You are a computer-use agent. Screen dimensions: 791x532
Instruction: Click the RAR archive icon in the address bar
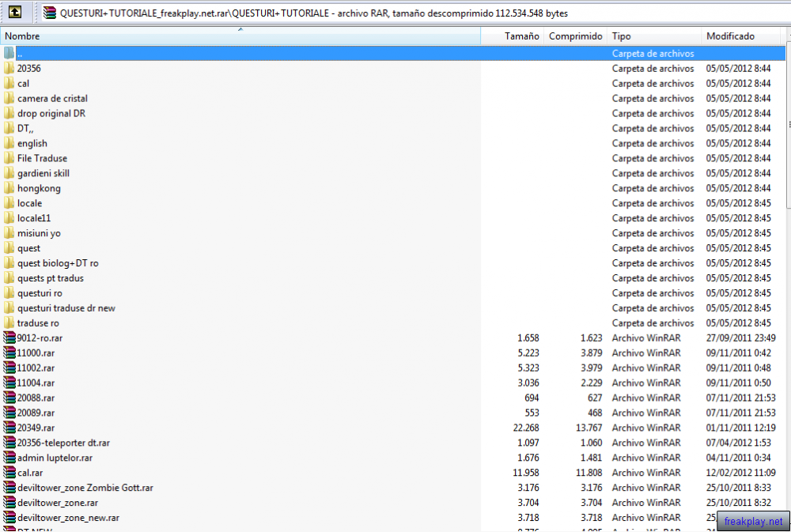(x=49, y=13)
